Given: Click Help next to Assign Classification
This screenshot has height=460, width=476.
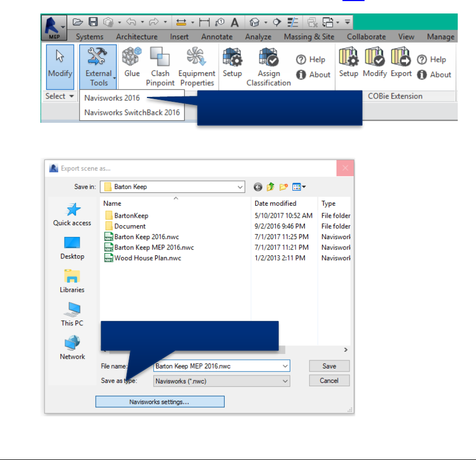Looking at the screenshot, I should point(311,59).
